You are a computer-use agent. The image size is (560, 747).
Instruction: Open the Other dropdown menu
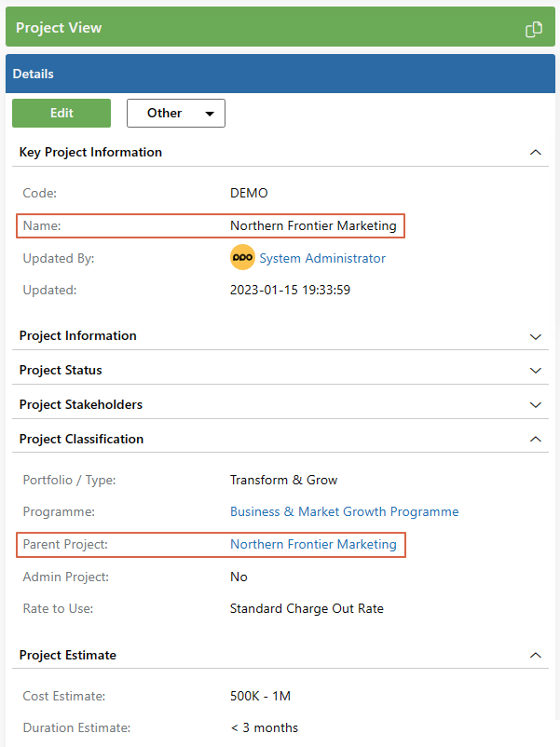(x=175, y=113)
